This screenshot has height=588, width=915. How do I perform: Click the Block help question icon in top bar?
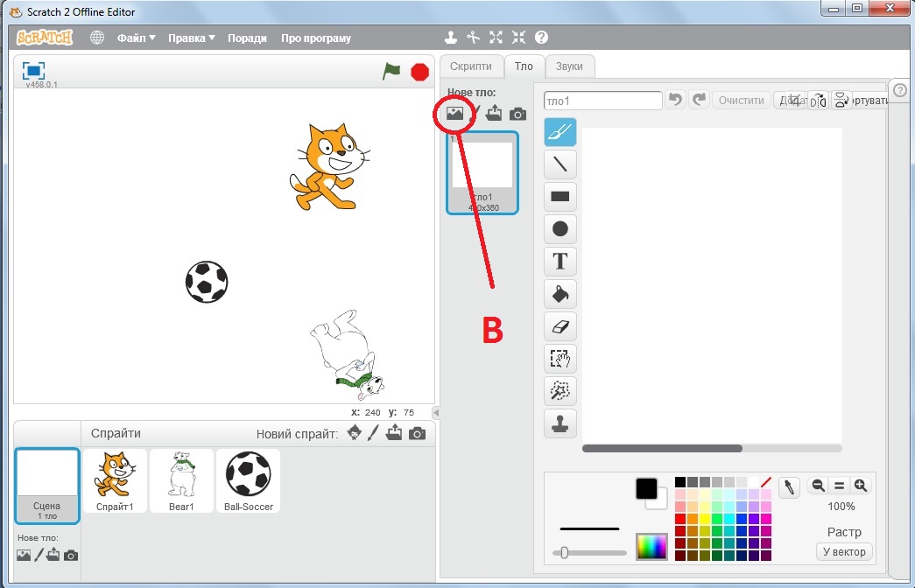541,38
